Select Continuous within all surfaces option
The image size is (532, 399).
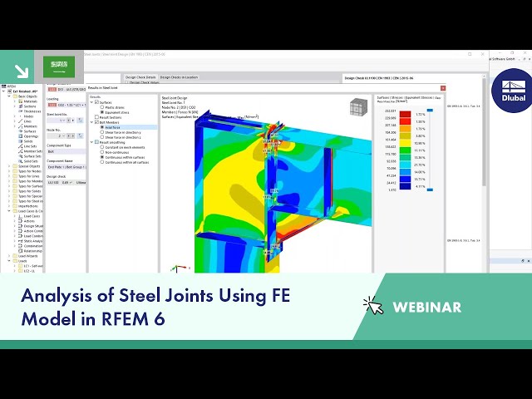point(101,162)
